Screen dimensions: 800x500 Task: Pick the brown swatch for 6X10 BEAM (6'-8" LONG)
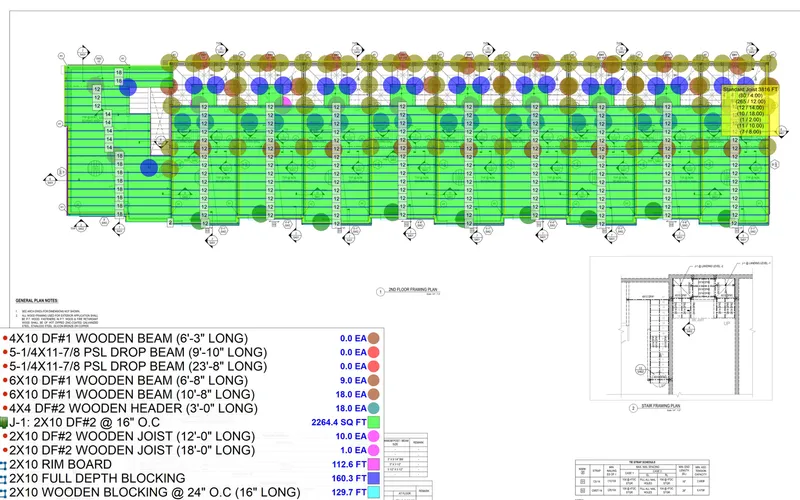[x=373, y=380]
